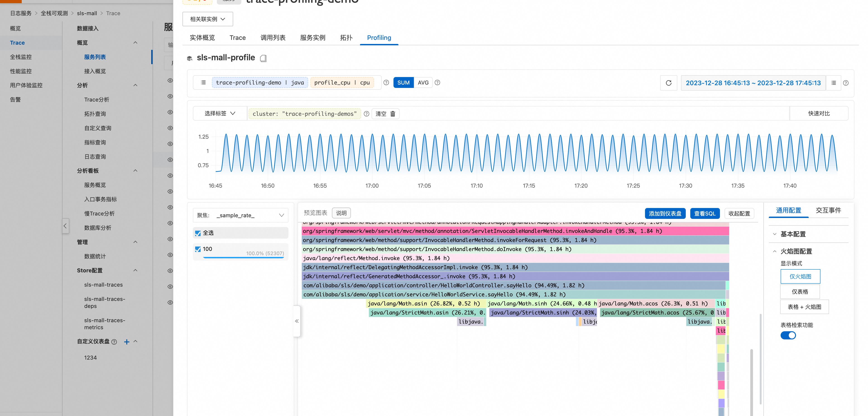The image size is (868, 416).
Task: Refresh the profiling chart data
Action: click(x=669, y=83)
